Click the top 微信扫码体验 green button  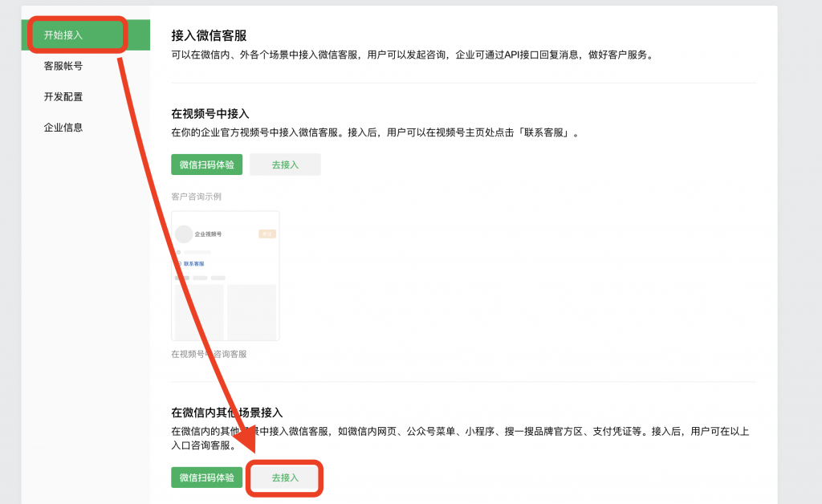pos(207,164)
